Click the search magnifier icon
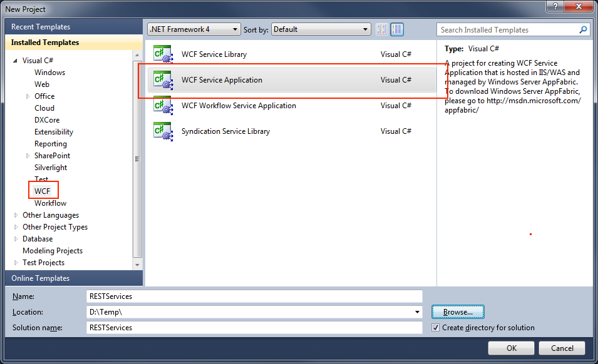598x364 pixels. pos(583,29)
